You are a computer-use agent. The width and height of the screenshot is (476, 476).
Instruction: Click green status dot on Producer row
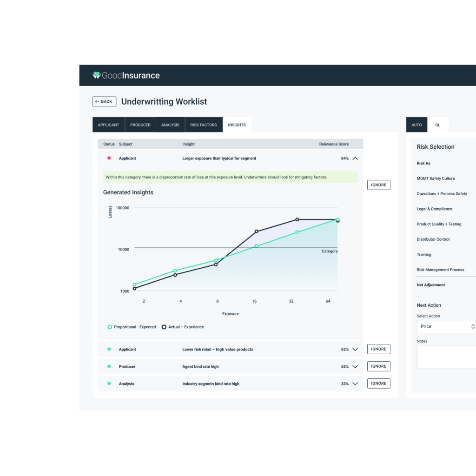[x=109, y=366]
